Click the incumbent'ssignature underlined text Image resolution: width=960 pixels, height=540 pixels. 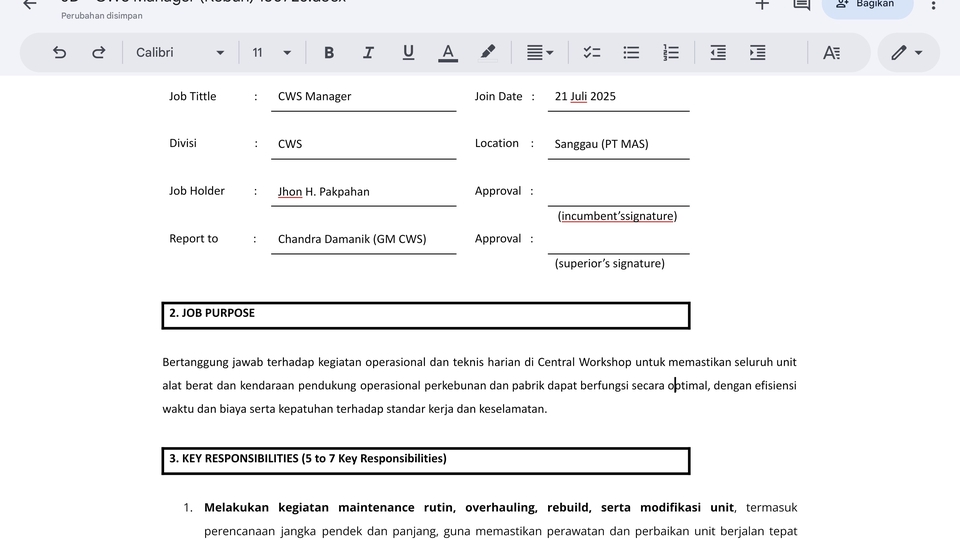pyautogui.click(x=617, y=216)
